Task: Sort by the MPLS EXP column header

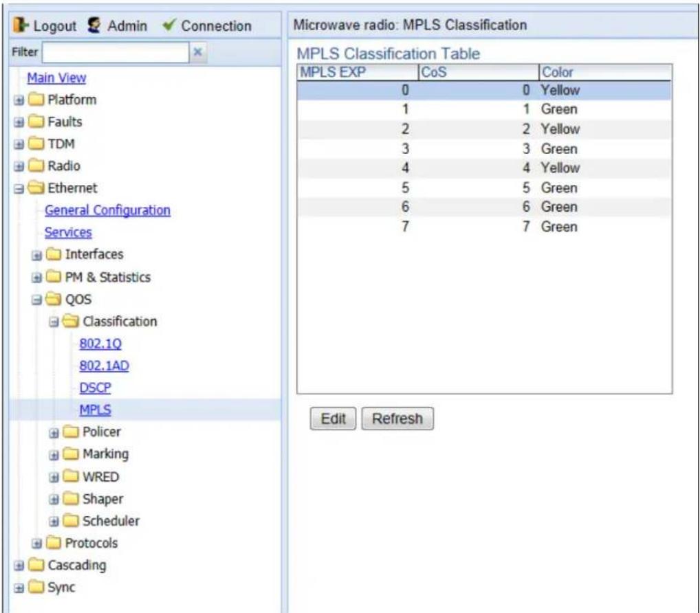Action: [x=358, y=72]
